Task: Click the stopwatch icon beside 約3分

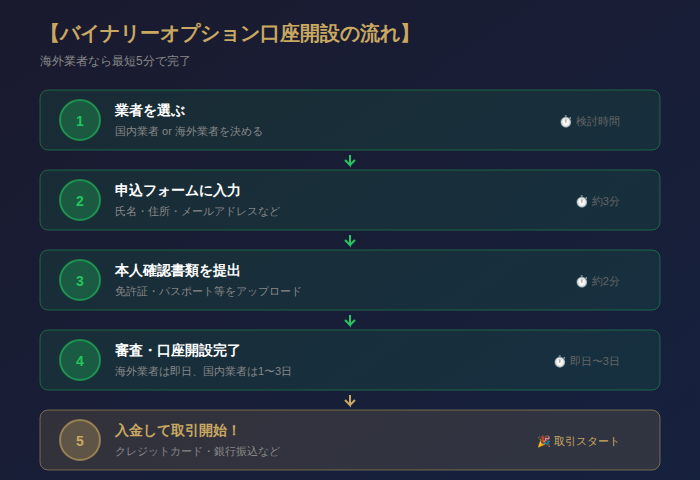Action: tap(581, 201)
